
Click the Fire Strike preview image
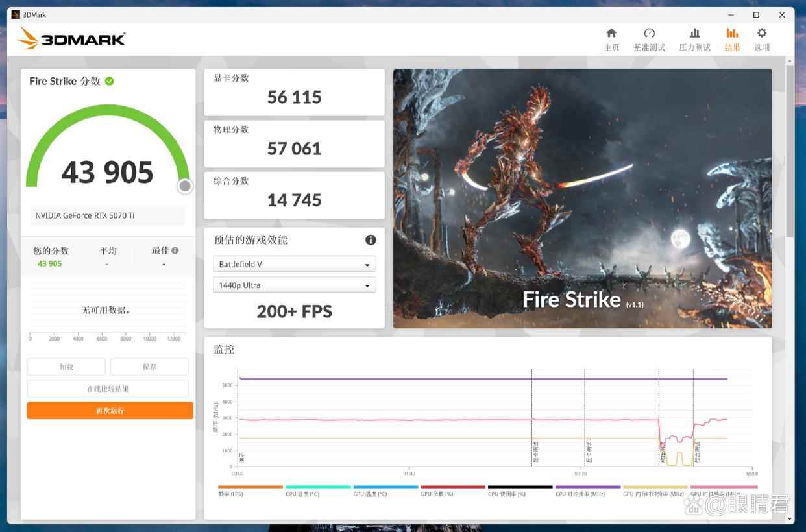[583, 199]
